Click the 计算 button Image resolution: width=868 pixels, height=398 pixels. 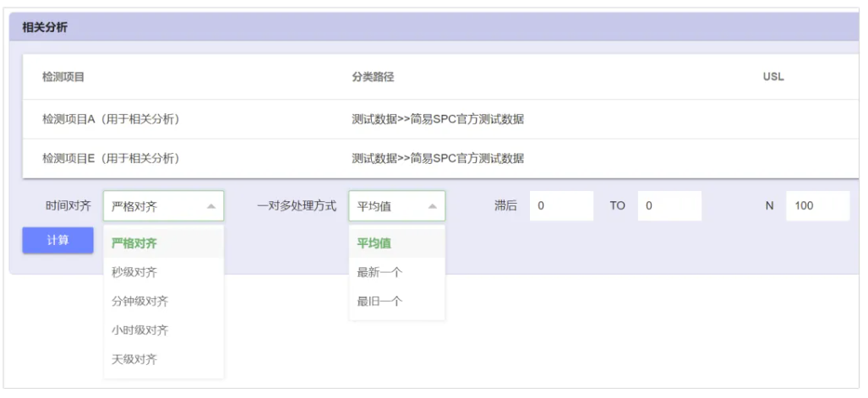(x=57, y=240)
